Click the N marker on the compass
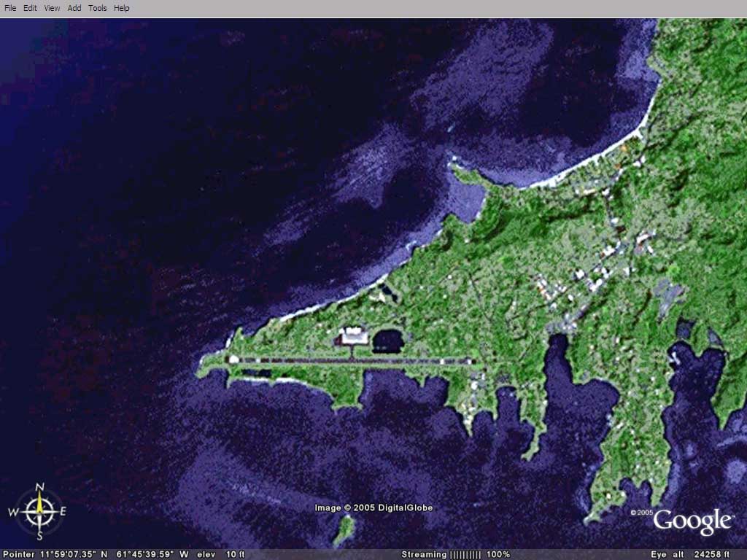Image resolution: width=747 pixels, height=560 pixels. (41, 488)
